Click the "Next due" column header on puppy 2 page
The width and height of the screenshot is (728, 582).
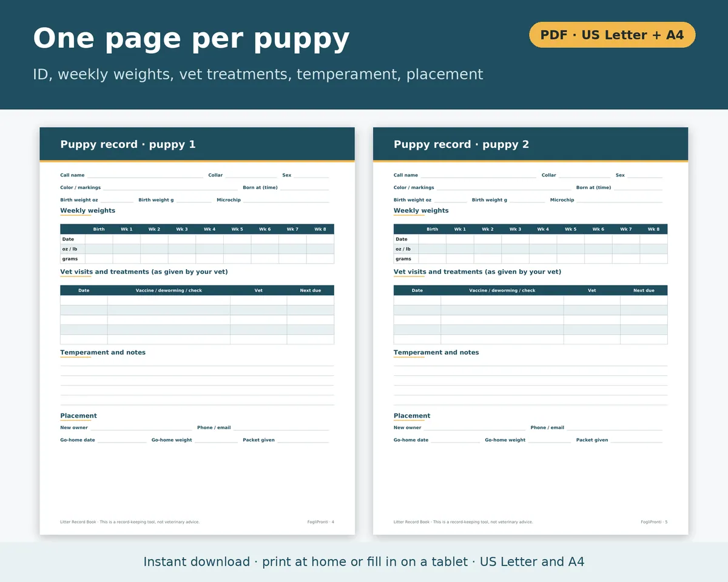[644, 290]
